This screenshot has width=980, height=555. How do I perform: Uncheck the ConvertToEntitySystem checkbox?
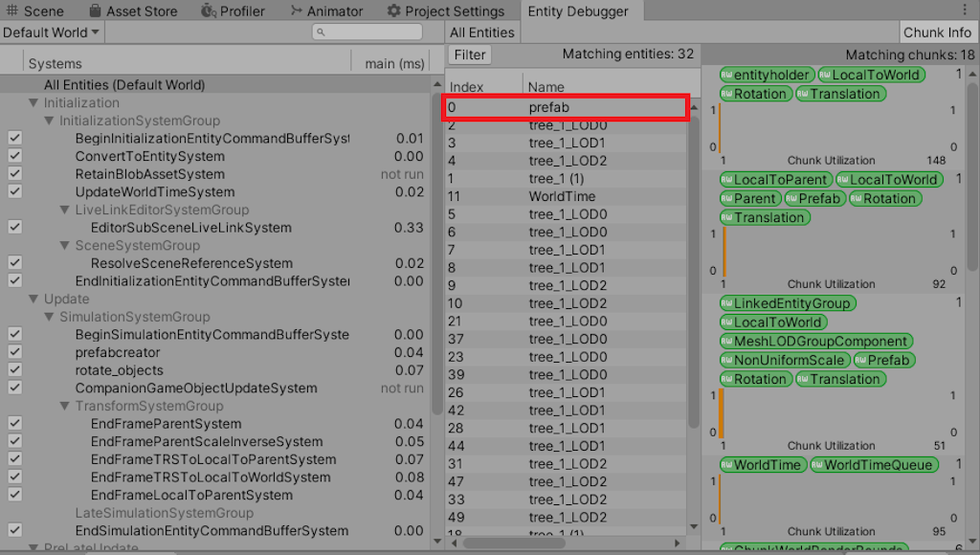tap(14, 156)
